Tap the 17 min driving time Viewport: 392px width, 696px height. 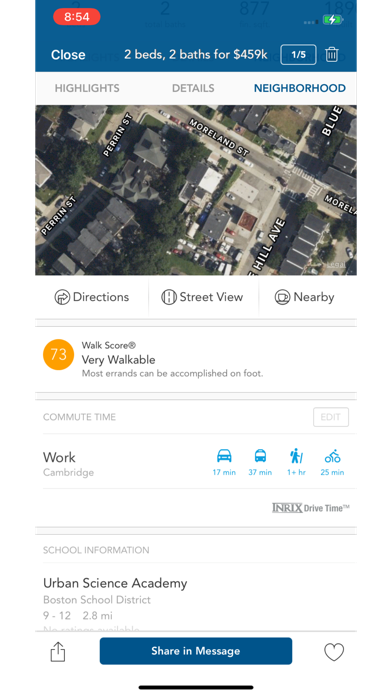(x=224, y=472)
